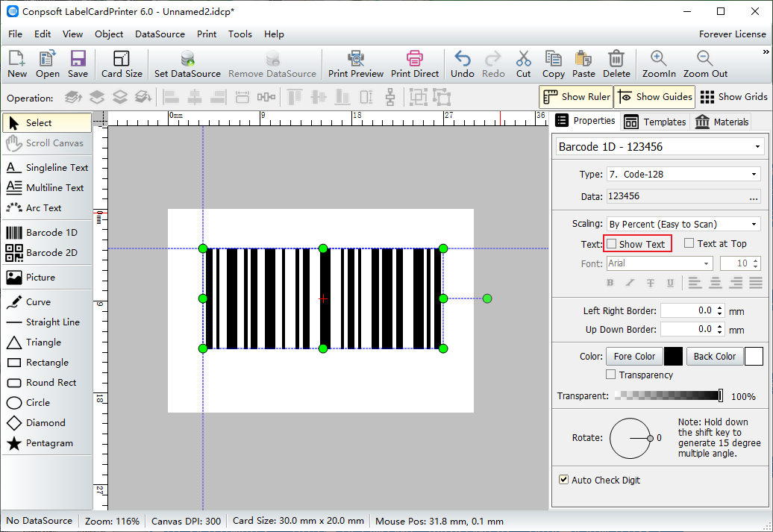Enable the Show Text checkbox
Viewport: 773px width, 532px height.
[x=612, y=243]
